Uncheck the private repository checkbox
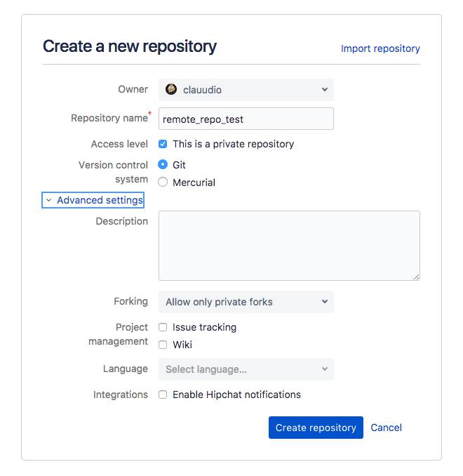The image size is (463, 476). point(163,144)
